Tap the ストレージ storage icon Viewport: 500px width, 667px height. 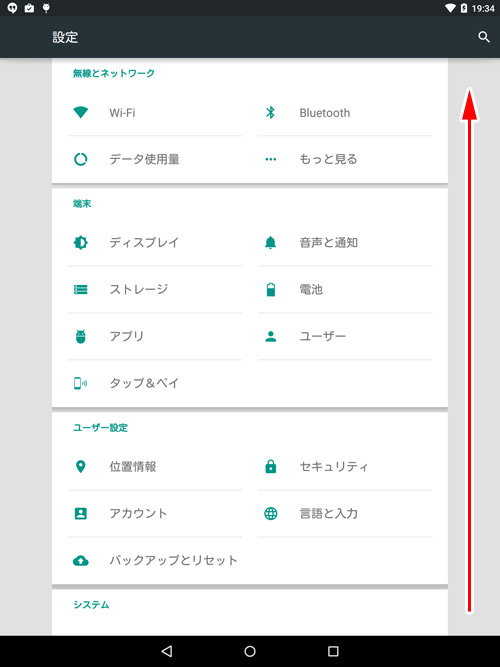[x=80, y=289]
